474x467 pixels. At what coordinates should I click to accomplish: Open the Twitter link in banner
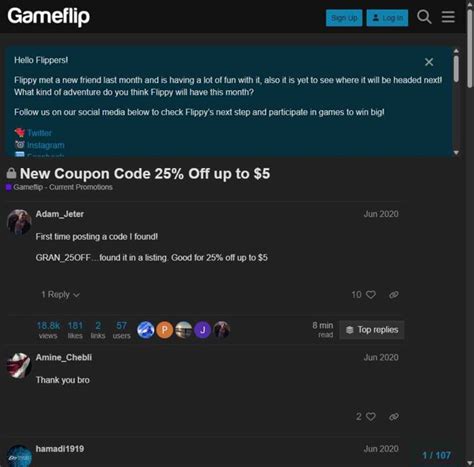(x=39, y=133)
